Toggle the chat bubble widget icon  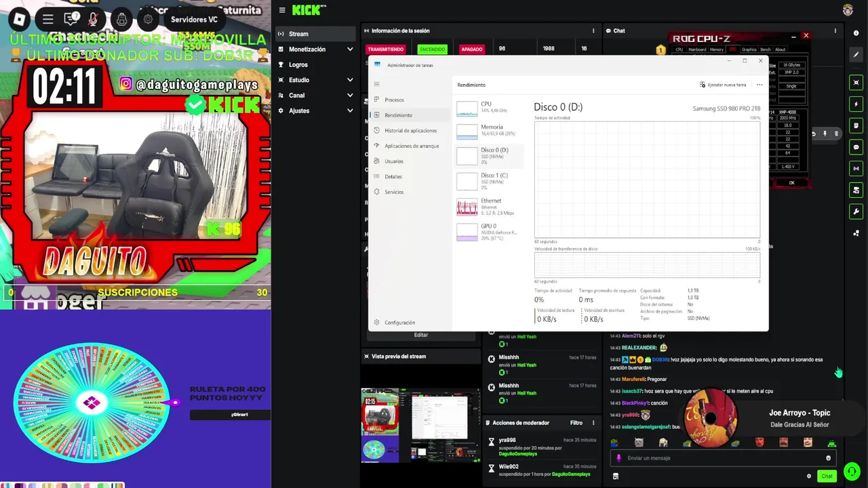[x=856, y=147]
